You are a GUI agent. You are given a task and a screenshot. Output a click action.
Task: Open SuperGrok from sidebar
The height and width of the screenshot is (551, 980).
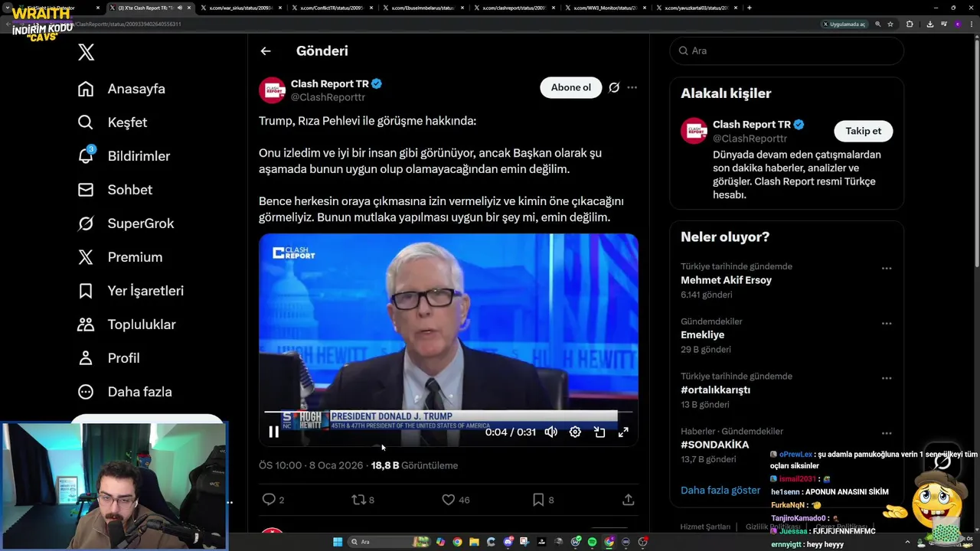[x=126, y=223]
